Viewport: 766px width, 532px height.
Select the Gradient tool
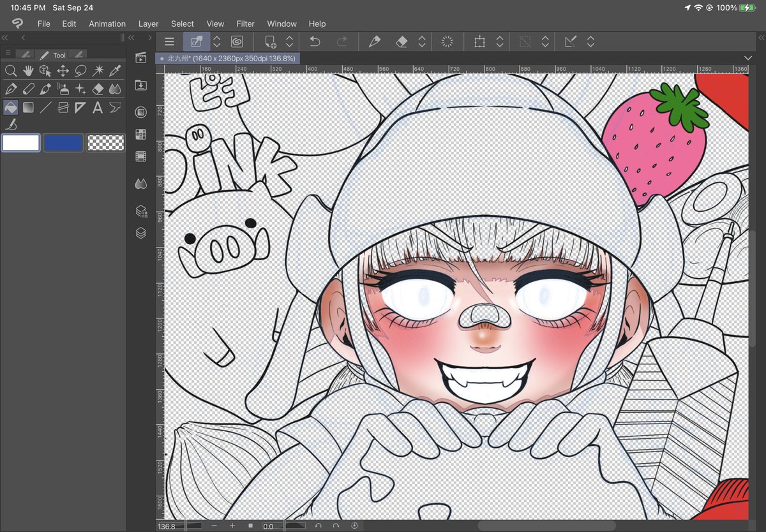click(x=28, y=107)
